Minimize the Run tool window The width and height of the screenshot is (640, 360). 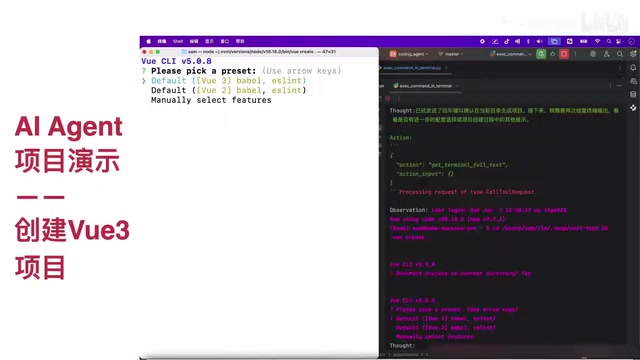(619, 86)
